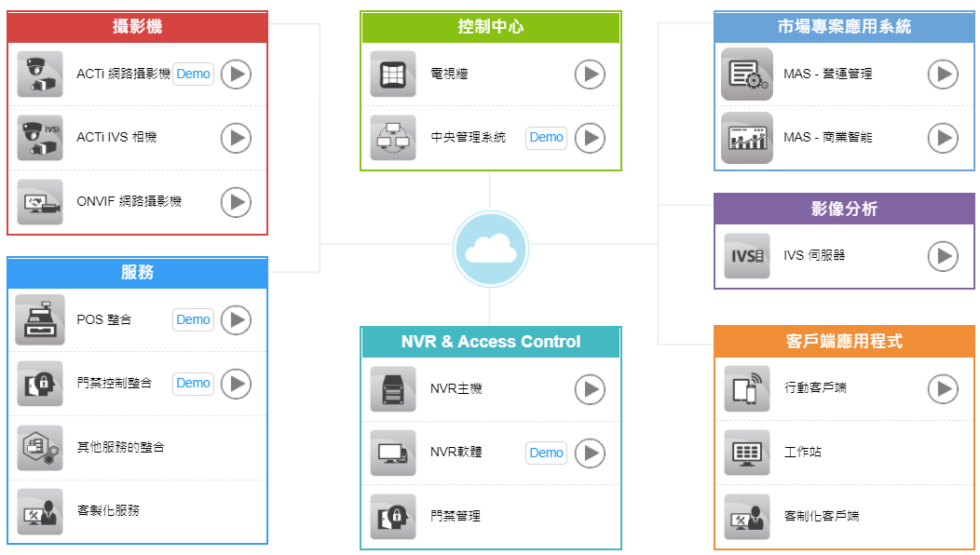Screen dimensions: 980x555
Task: Click the 攝影機 category header
Action: click(x=137, y=26)
